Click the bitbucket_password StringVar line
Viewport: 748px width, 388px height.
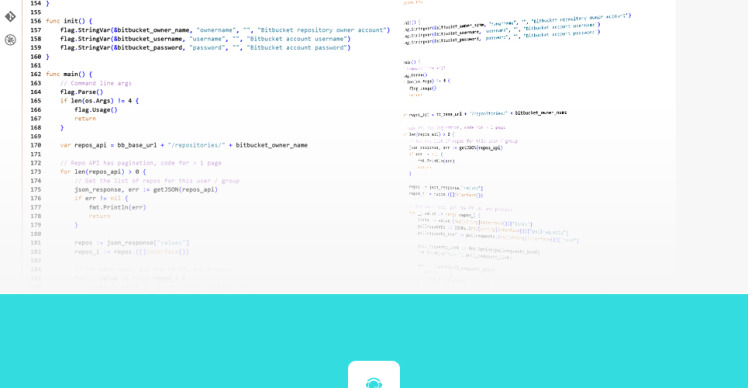click(x=205, y=48)
